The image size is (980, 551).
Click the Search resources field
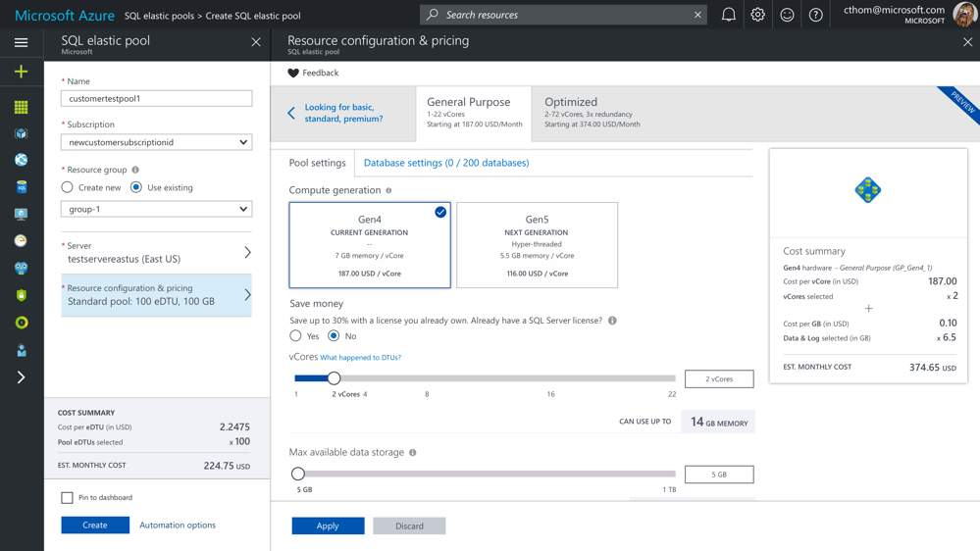562,15
